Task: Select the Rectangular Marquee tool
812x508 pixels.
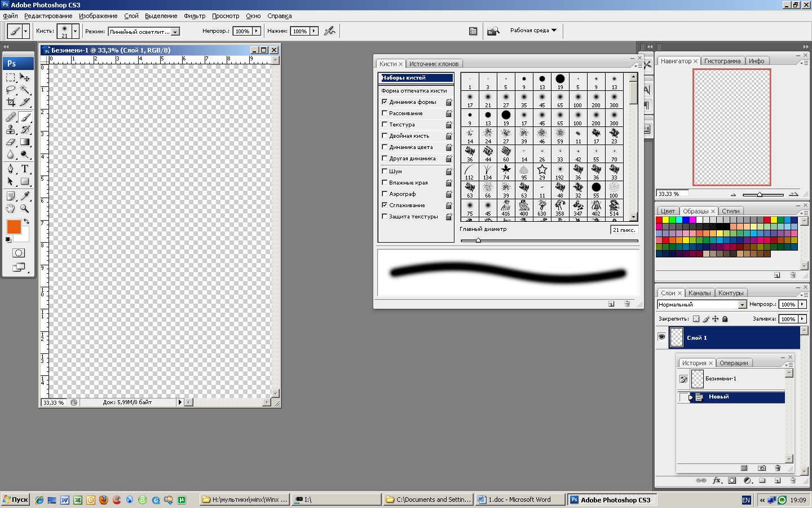Action: pyautogui.click(x=11, y=77)
